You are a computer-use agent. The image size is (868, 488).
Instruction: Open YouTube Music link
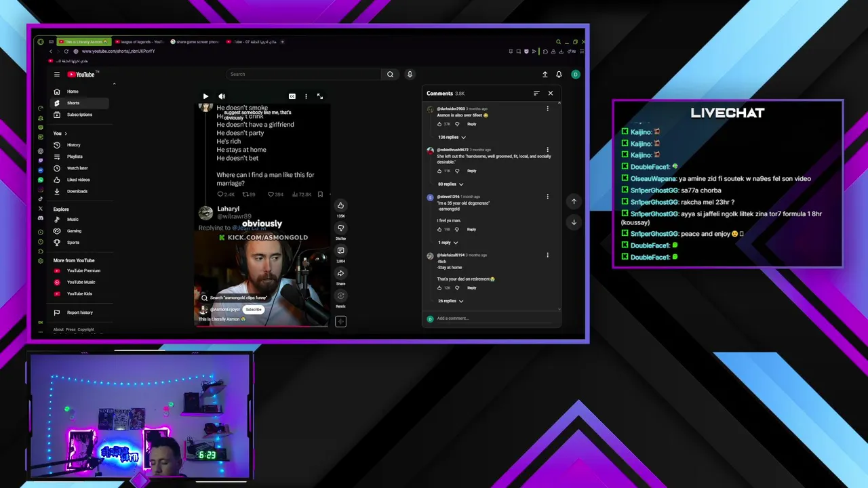(x=80, y=282)
